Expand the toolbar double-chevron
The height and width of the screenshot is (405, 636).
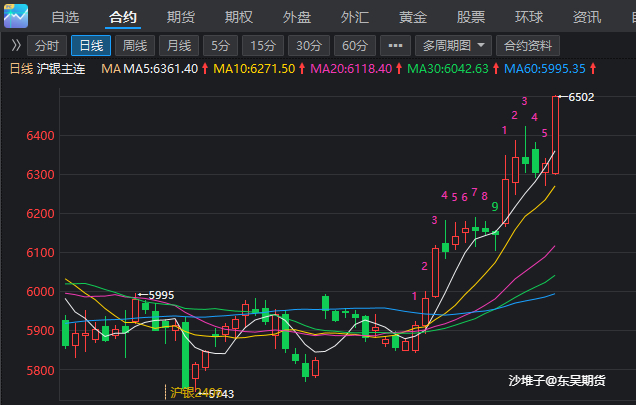[16, 45]
